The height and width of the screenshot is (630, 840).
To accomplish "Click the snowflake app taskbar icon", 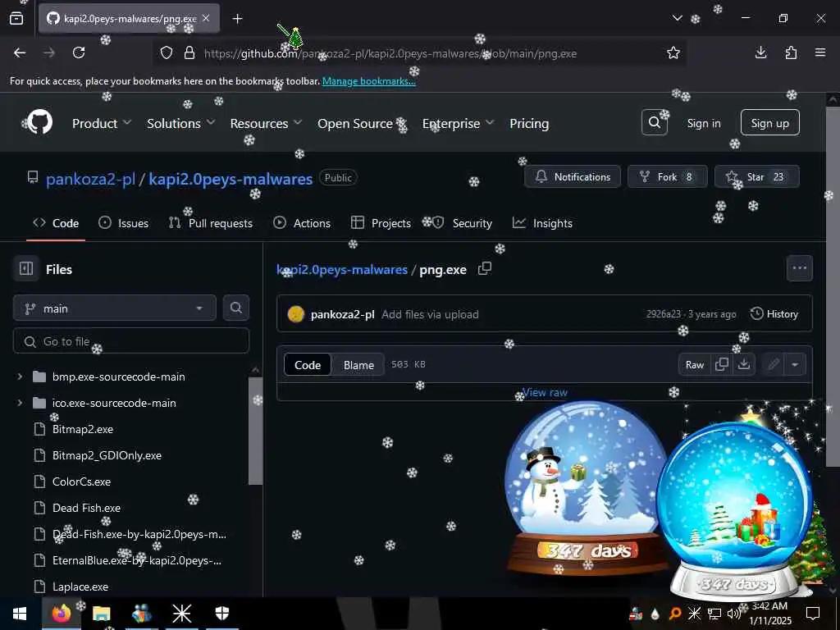I will [181, 614].
